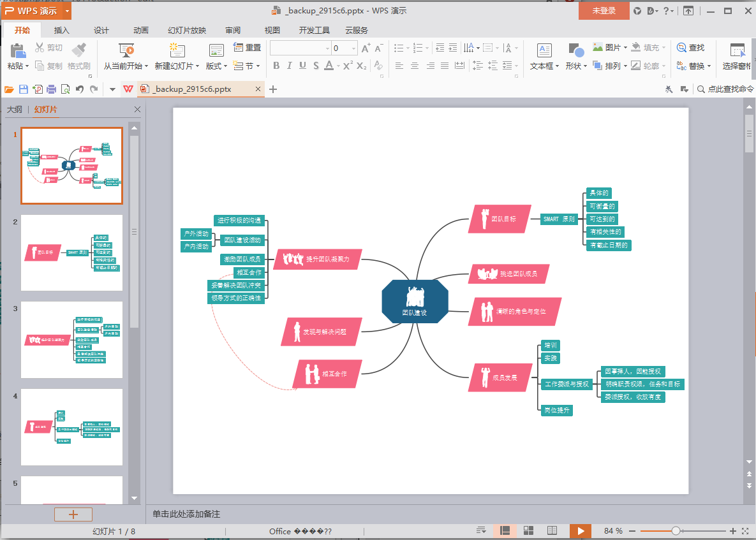The height and width of the screenshot is (540, 756).
Task: Click the Reset slide button
Action: click(247, 47)
